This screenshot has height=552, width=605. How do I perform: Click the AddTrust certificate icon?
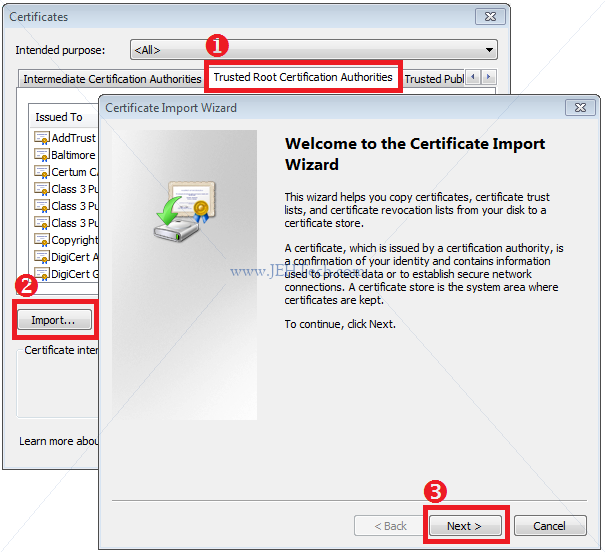[x=42, y=138]
